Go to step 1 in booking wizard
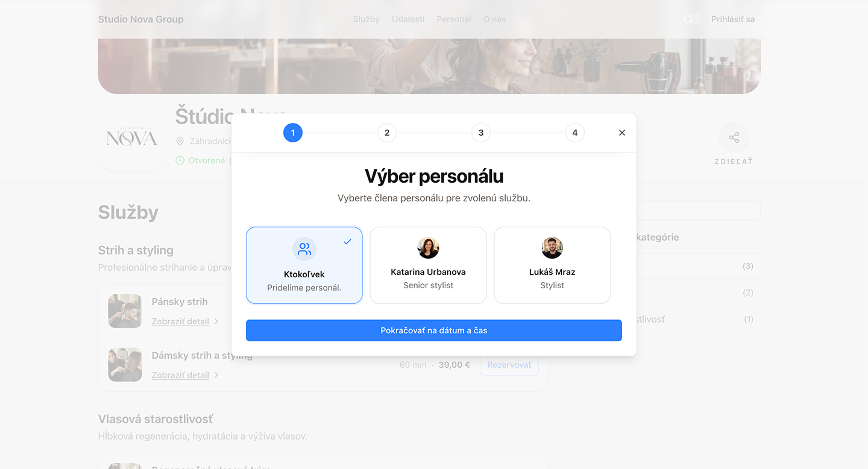Screen dimensions: 868x469 293,133
